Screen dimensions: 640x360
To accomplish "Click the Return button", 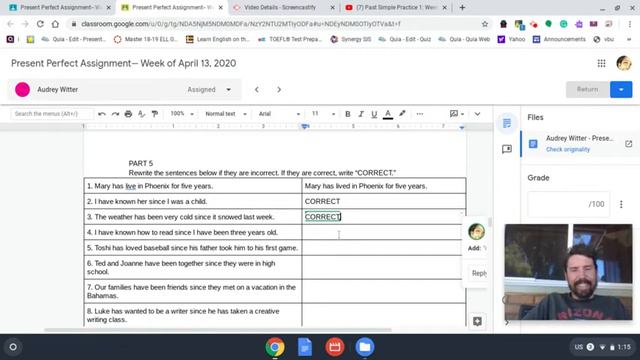I will click(x=587, y=89).
